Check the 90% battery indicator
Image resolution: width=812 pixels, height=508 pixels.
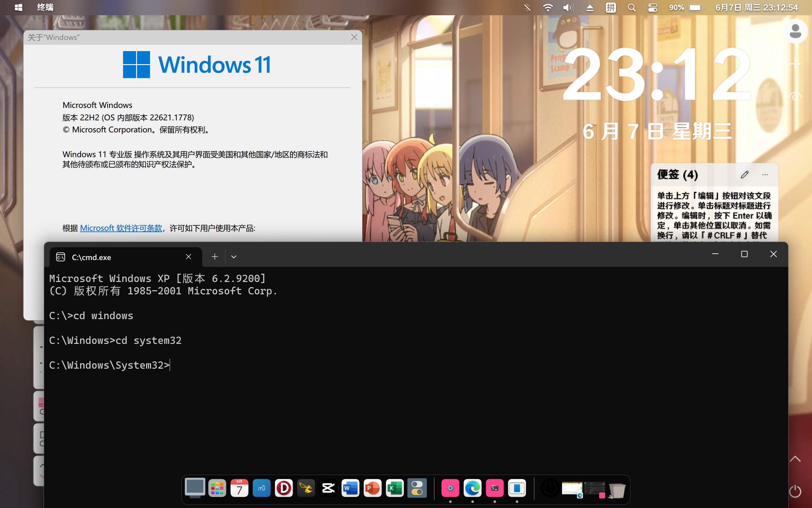point(686,7)
